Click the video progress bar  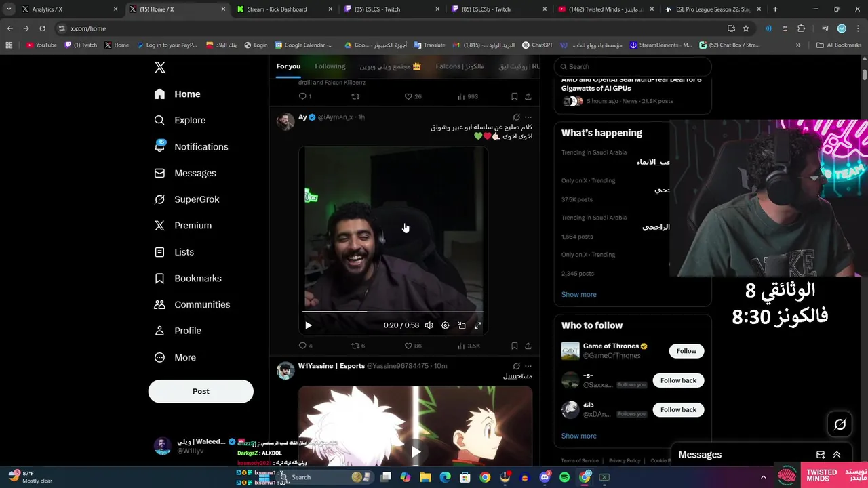point(393,312)
